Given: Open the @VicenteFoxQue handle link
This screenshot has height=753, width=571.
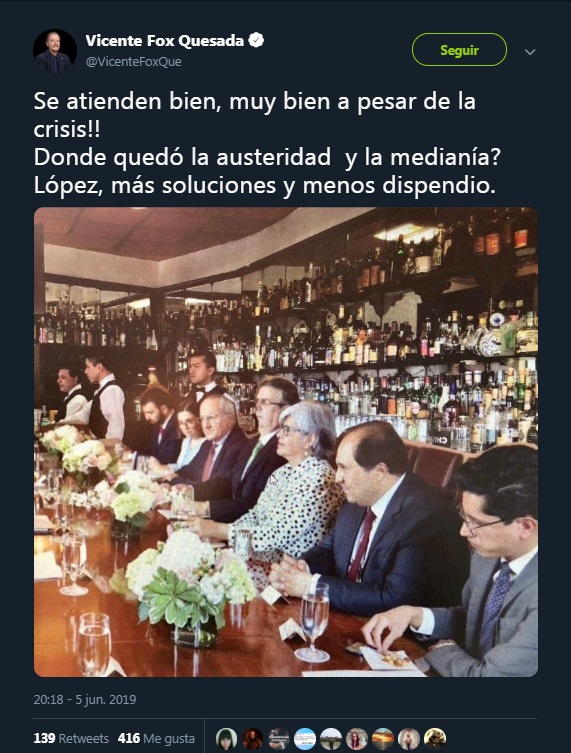Looking at the screenshot, I should point(134,62).
